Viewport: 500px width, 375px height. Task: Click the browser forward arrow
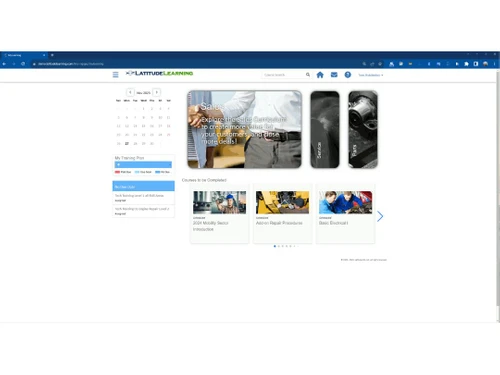point(14,64)
